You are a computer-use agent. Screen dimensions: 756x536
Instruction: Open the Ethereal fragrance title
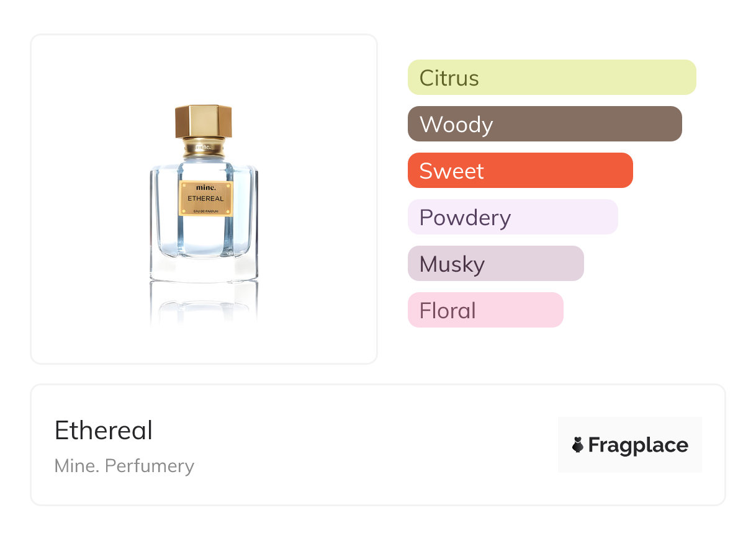(x=104, y=430)
